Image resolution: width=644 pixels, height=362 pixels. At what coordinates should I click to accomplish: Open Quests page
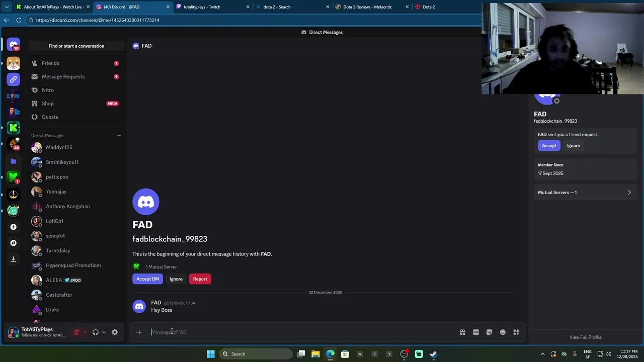[76, 117]
